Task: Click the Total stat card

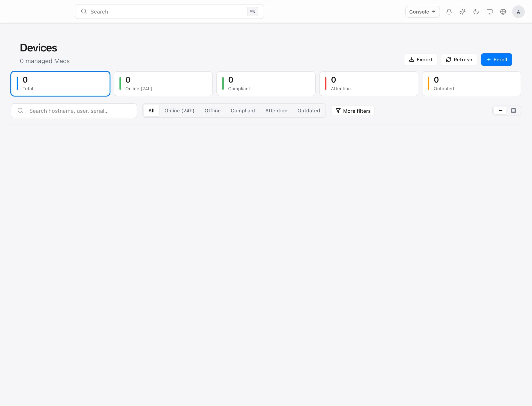Action: point(60,84)
